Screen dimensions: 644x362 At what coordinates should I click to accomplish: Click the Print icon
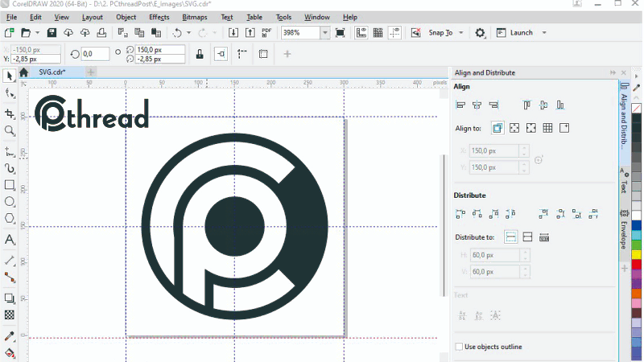click(x=101, y=33)
